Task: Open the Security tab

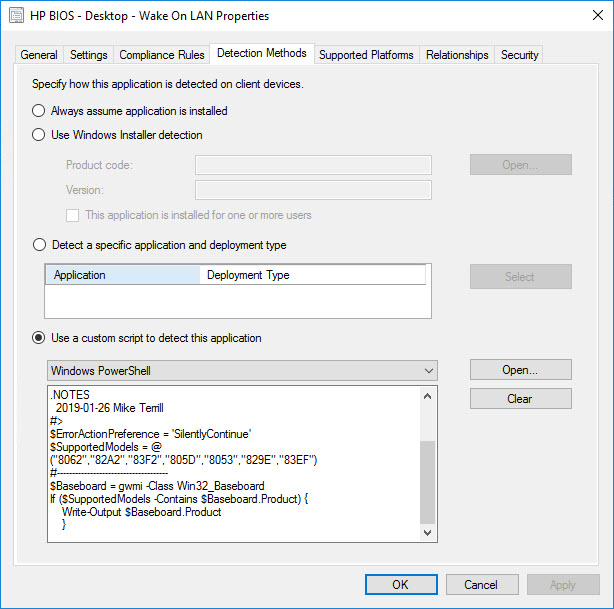Action: pos(519,55)
